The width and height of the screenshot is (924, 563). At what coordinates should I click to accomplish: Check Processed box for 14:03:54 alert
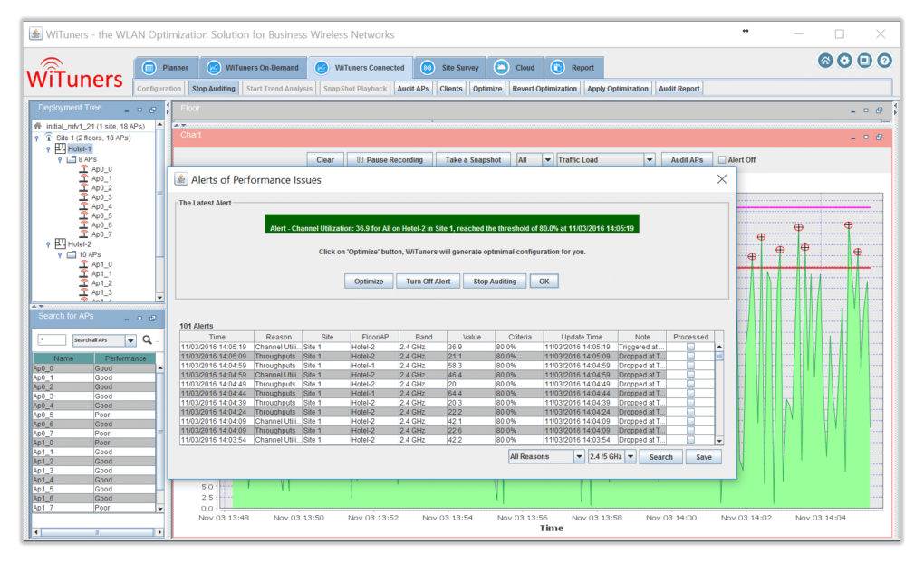(x=690, y=440)
